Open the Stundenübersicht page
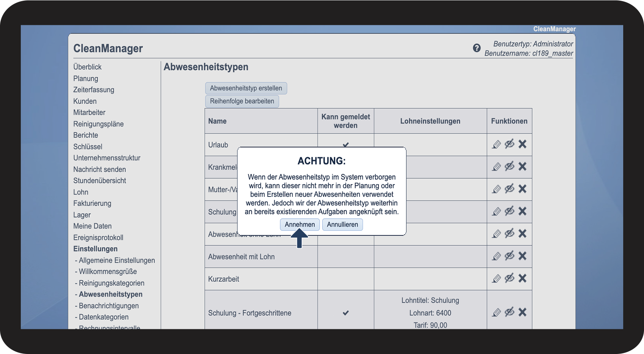 coord(99,181)
